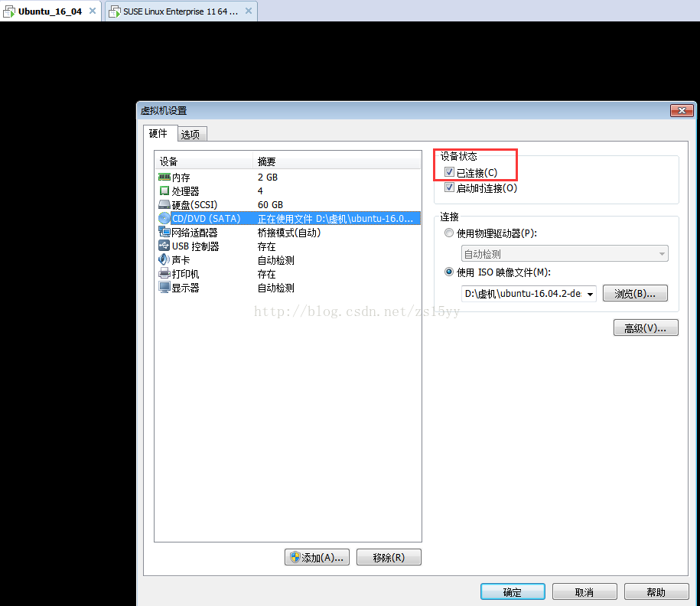Click the 帮助 help button

pos(656,591)
